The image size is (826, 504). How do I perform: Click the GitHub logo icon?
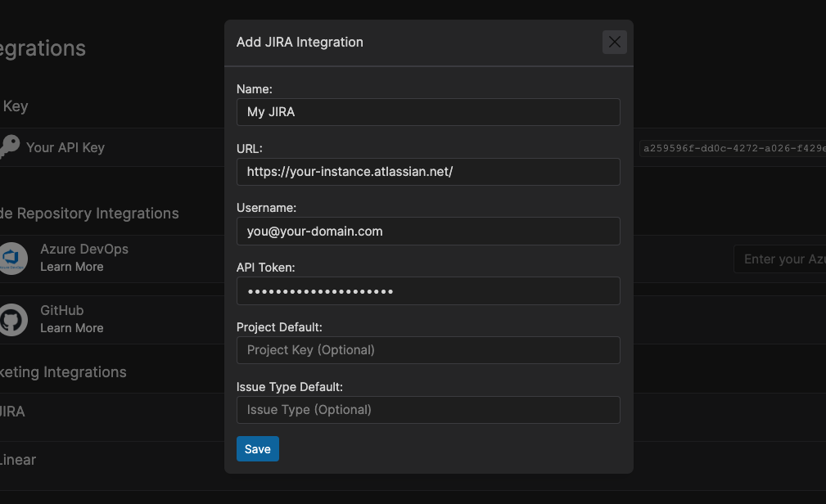(x=12, y=320)
